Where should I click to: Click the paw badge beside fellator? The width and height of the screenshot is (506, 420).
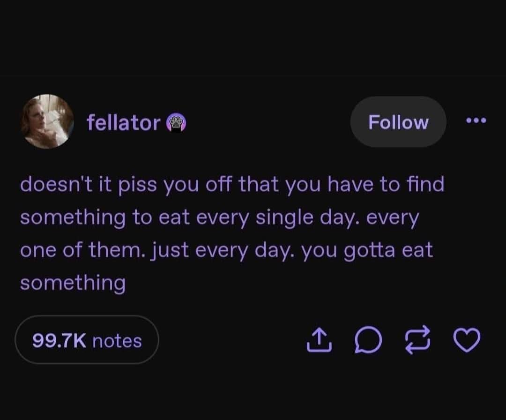(177, 123)
